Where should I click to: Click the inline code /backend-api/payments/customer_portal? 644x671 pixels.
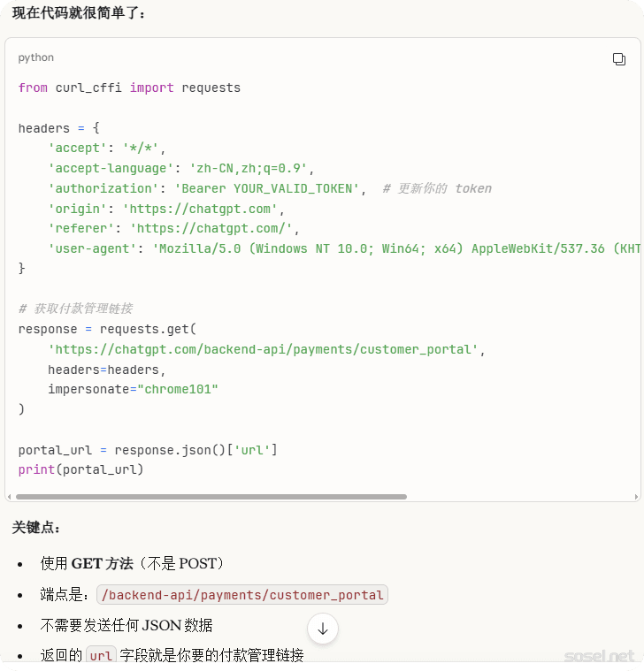coord(242,595)
